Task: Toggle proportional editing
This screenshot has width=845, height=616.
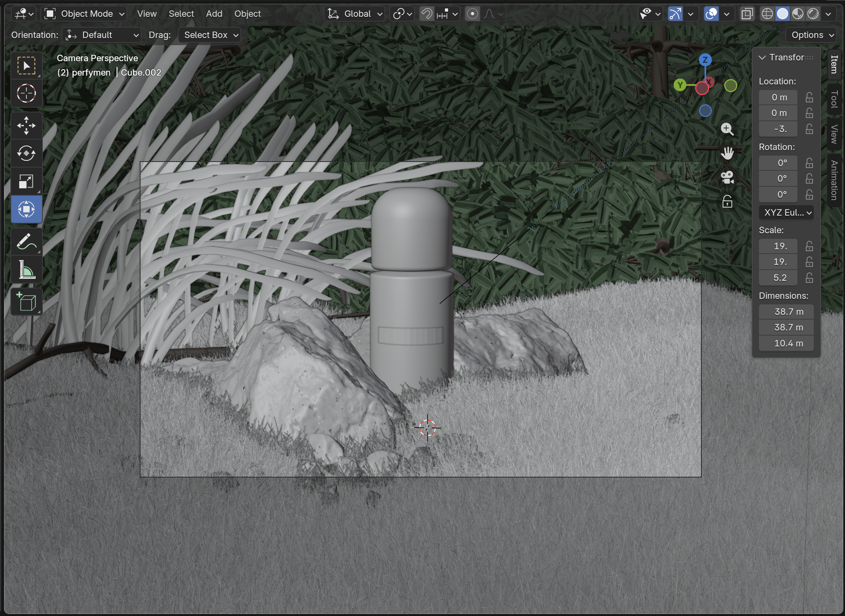Action: coord(473,14)
